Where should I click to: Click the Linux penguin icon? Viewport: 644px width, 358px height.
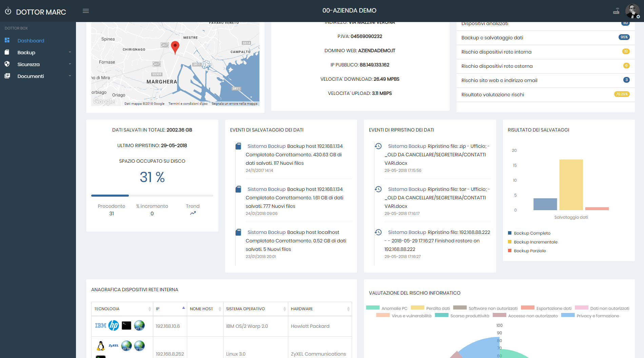[x=100, y=346]
